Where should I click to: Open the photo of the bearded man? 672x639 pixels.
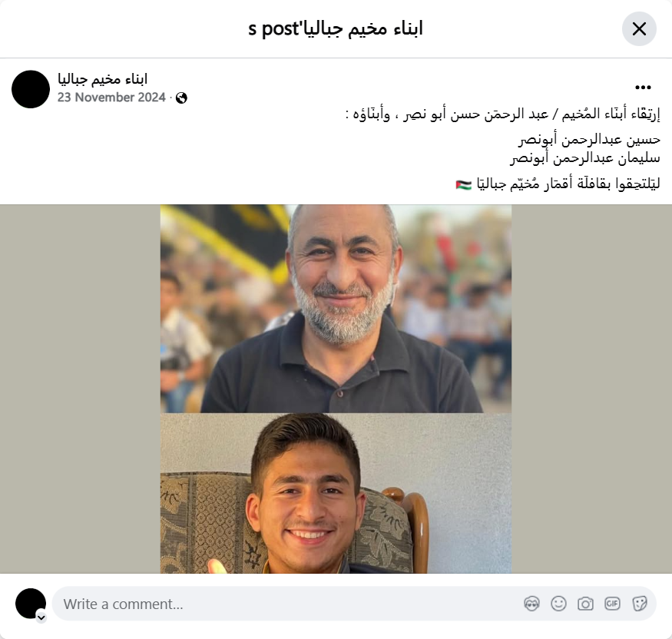[336, 309]
